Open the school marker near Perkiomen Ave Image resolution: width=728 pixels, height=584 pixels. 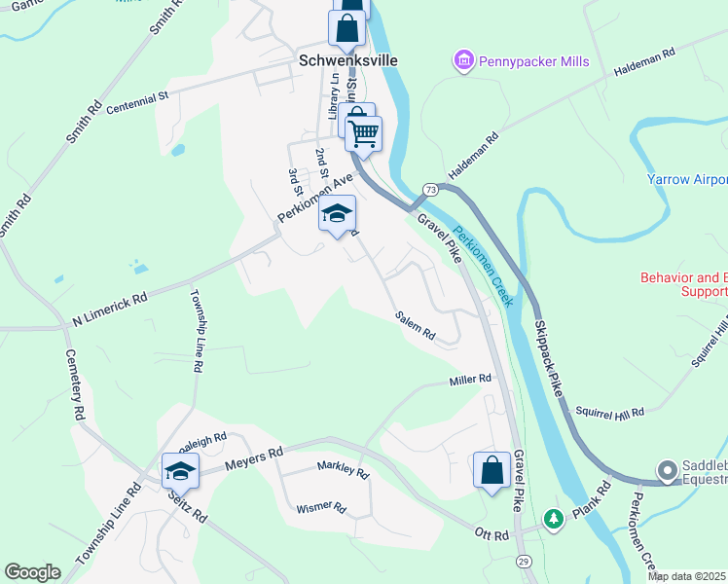(x=338, y=216)
